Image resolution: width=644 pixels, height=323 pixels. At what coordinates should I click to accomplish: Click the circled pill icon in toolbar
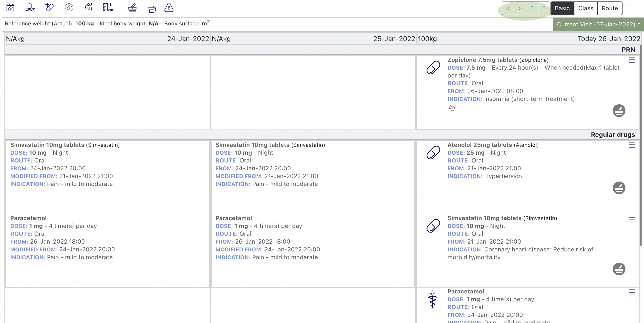(x=69, y=8)
